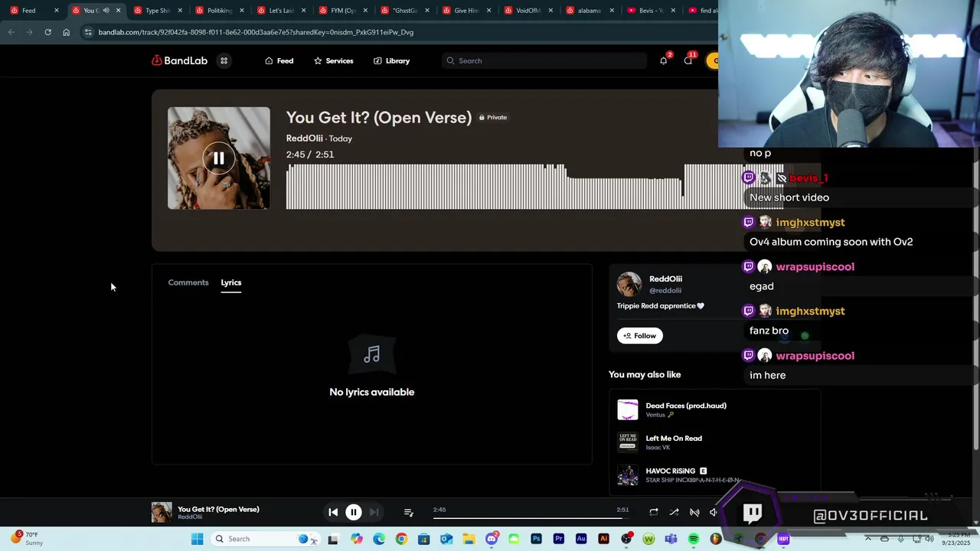980x551 pixels.
Task: Click the BandLab logo
Action: [179, 60]
